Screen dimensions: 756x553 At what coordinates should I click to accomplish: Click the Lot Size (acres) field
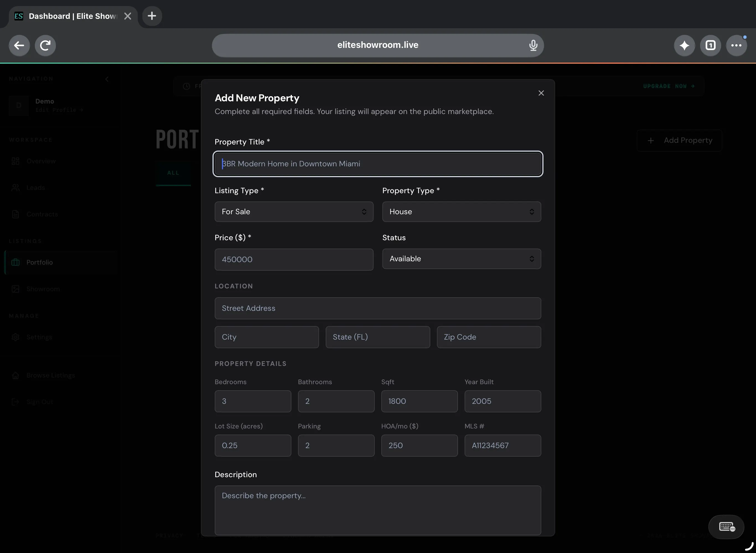point(253,446)
